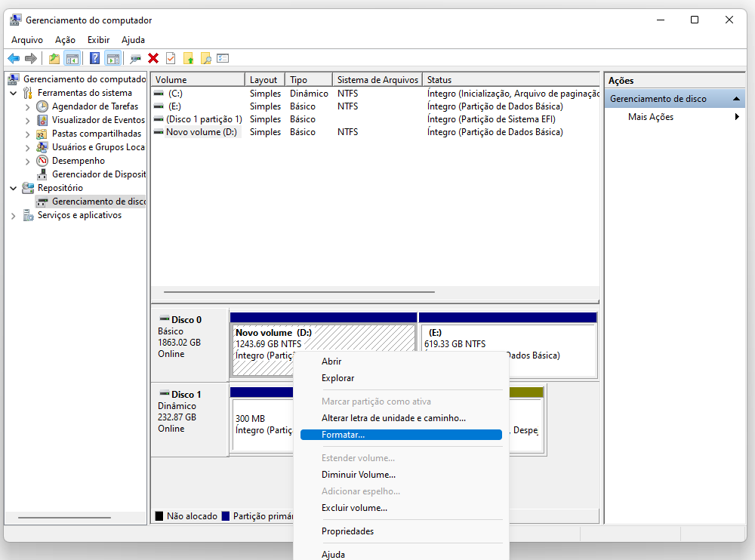Click the checkmark document toolbar icon
Image resolution: width=755 pixels, height=560 pixels.
[x=171, y=58]
